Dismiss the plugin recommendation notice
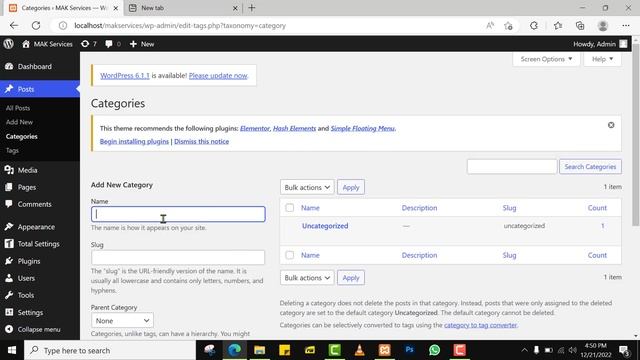 coord(611,125)
